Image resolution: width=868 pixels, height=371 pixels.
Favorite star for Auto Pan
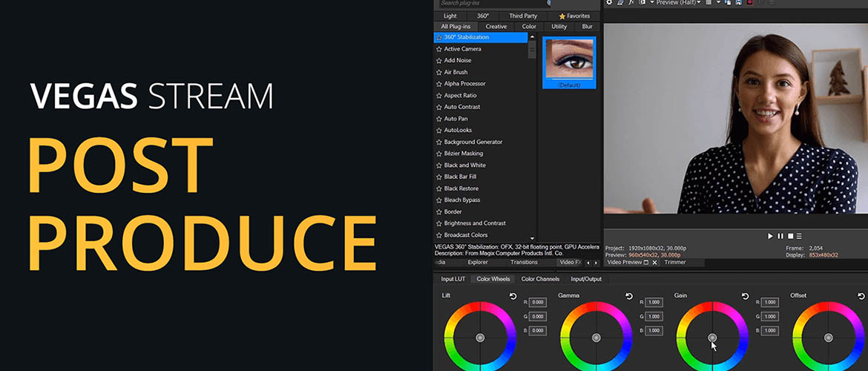(439, 119)
